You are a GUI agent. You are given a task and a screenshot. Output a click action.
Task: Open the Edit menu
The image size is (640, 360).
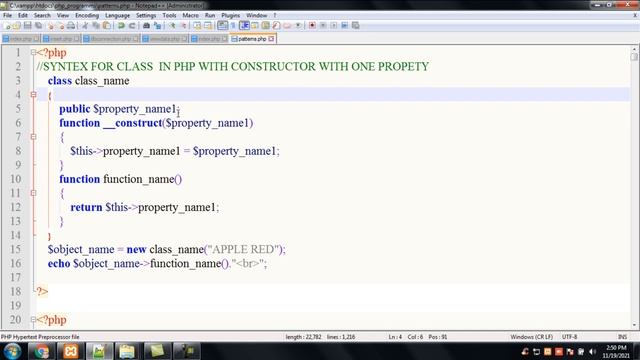pos(23,16)
